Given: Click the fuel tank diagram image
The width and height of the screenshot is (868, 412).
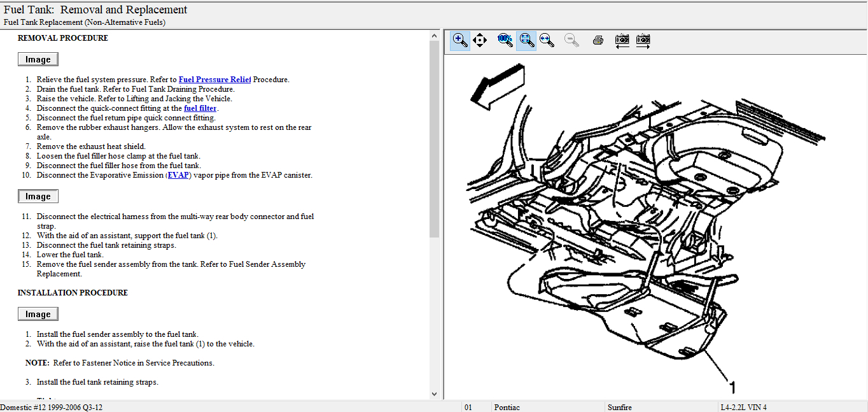Looking at the screenshot, I should [x=636, y=223].
